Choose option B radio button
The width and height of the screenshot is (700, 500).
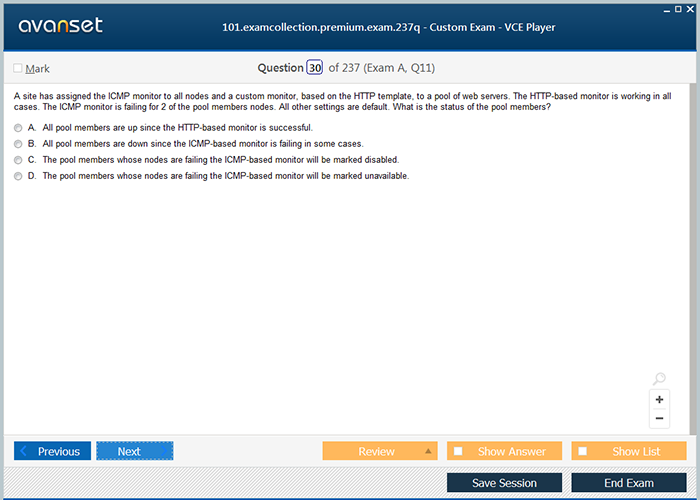point(18,144)
